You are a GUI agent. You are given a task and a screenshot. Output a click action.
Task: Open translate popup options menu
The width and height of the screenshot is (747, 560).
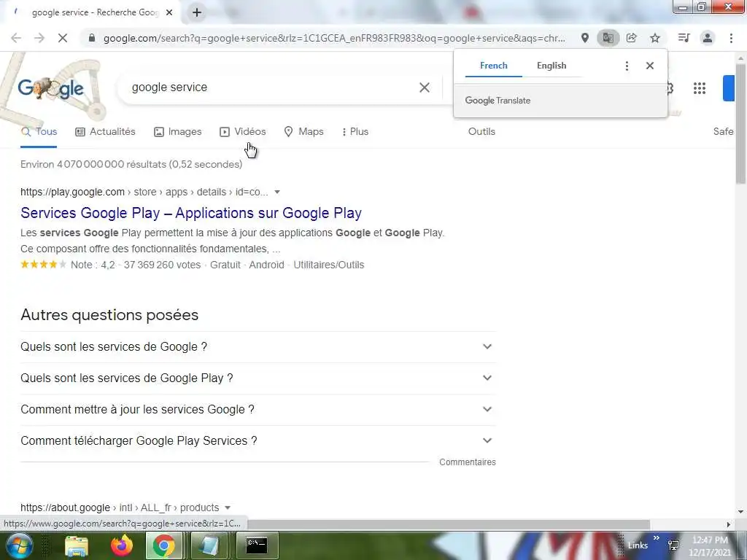(x=627, y=66)
